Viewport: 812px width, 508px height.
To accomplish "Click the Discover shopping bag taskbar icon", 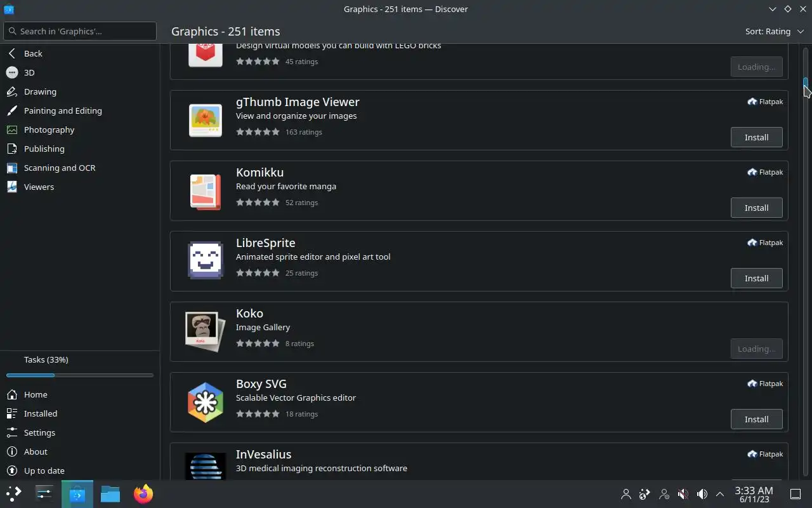I will click(77, 493).
